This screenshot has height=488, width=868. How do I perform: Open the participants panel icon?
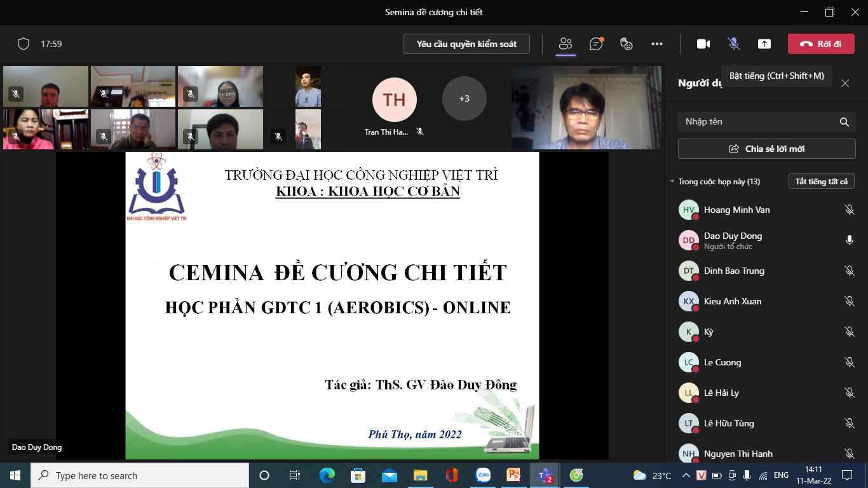pyautogui.click(x=565, y=44)
